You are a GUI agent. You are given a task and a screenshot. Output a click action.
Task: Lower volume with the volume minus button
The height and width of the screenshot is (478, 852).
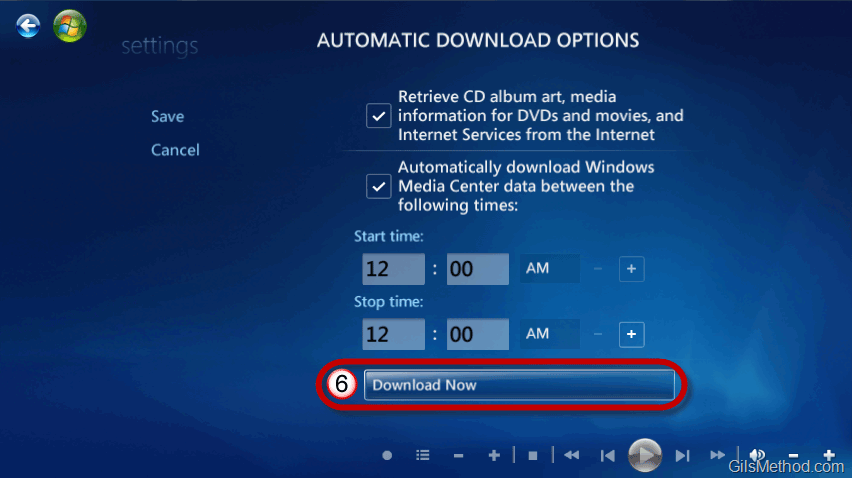coord(793,455)
